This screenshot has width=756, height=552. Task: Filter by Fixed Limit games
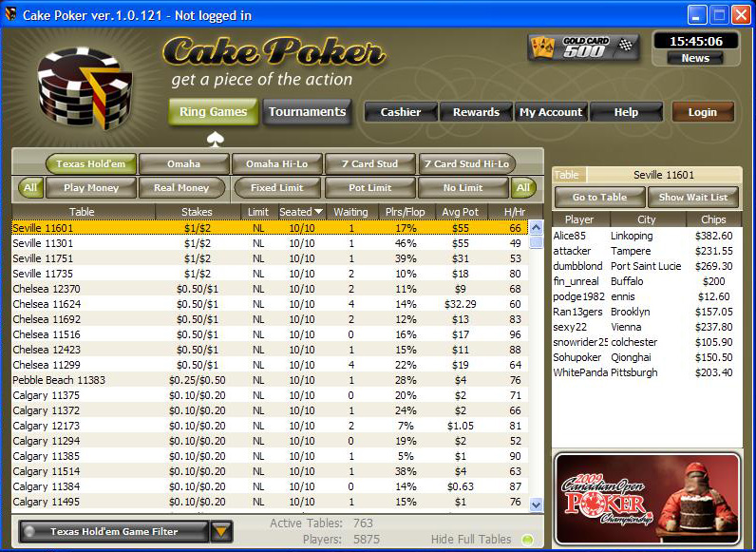[276, 188]
